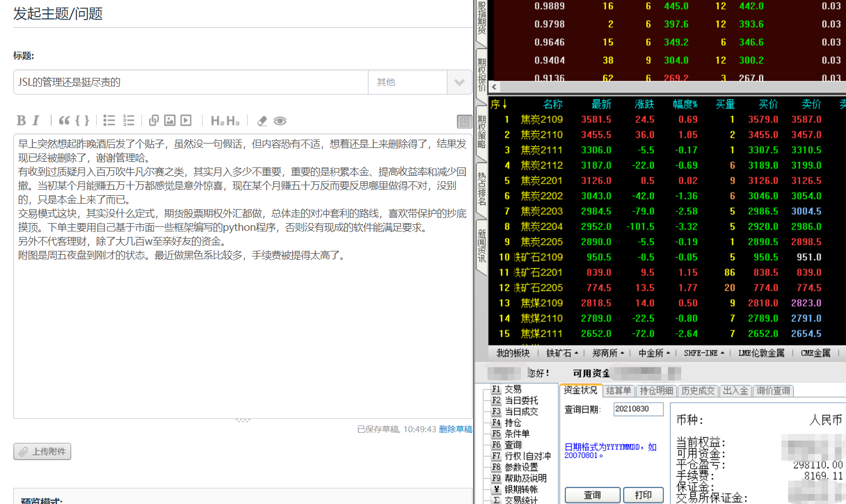Select the 焦煤2111 quote row
Viewport: 846px width, 504px height.
(x=667, y=334)
